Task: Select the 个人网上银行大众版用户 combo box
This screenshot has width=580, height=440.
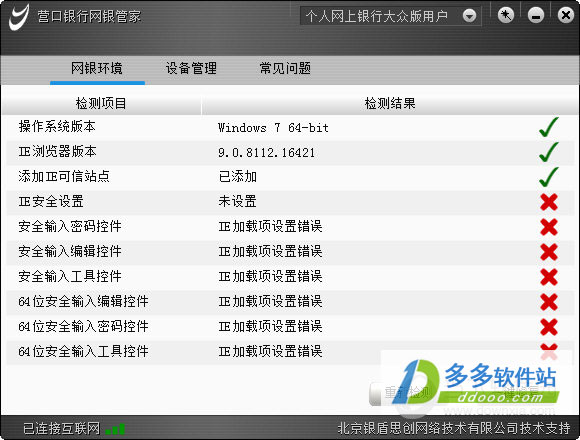Action: (x=390, y=16)
